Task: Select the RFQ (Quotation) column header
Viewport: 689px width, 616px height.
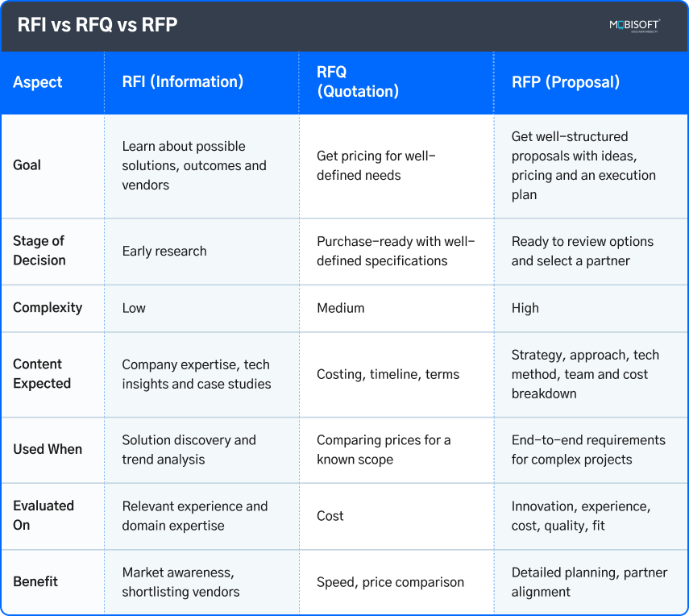Action: click(x=358, y=82)
